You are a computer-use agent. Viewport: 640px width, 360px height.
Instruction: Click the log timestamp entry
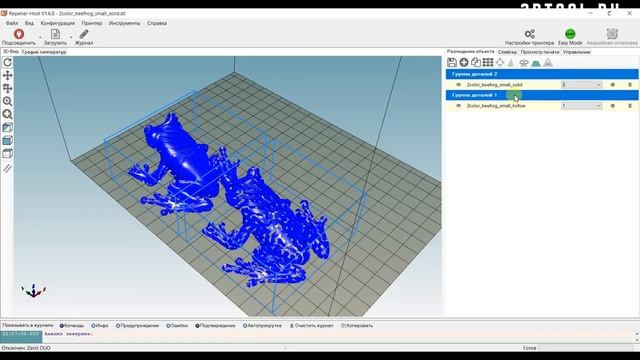[x=21, y=334]
